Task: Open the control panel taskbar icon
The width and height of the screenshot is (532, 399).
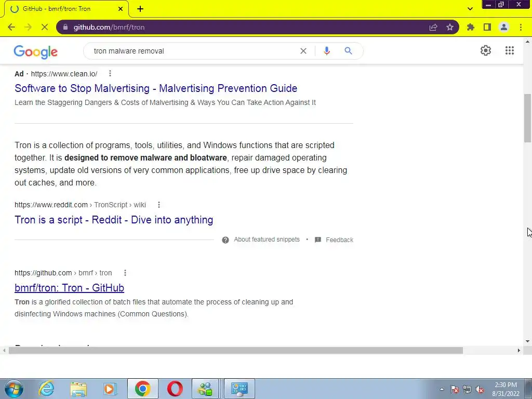Action: [x=239, y=389]
